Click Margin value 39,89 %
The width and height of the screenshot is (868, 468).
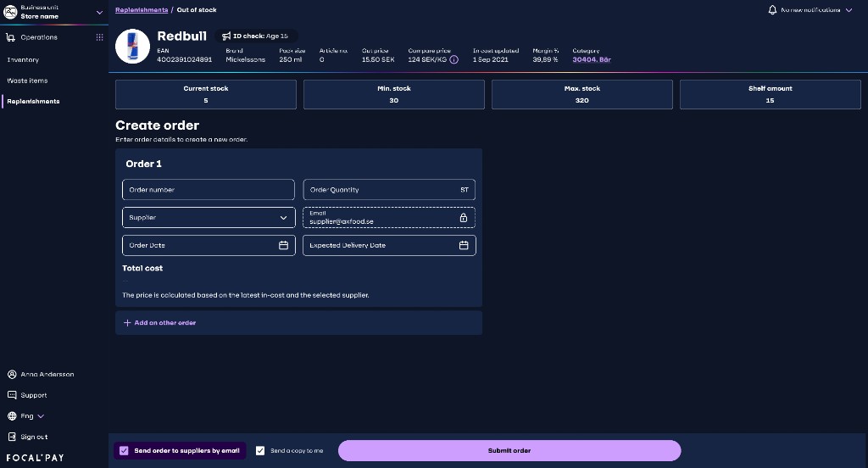pyautogui.click(x=545, y=60)
